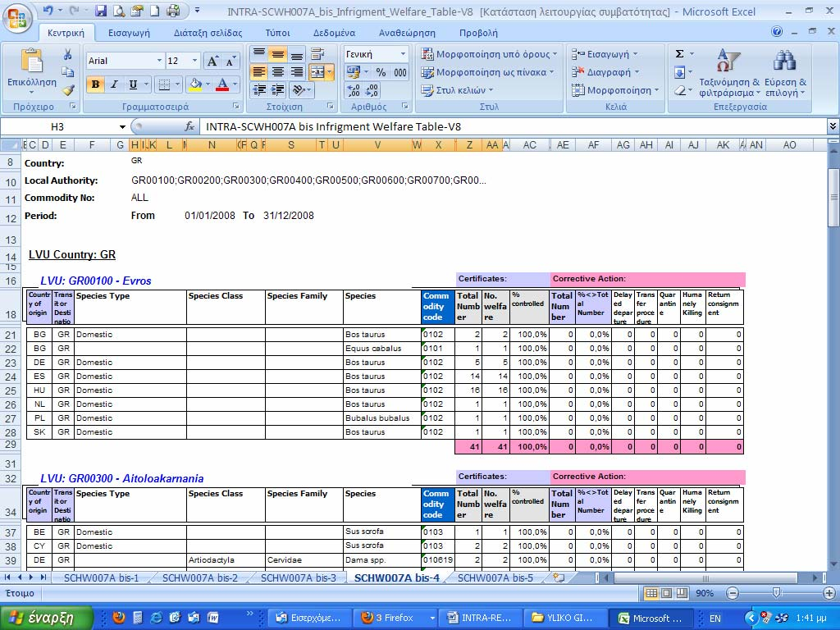Toggle Wrap Text
The width and height of the screenshot is (840, 630).
[317, 54]
